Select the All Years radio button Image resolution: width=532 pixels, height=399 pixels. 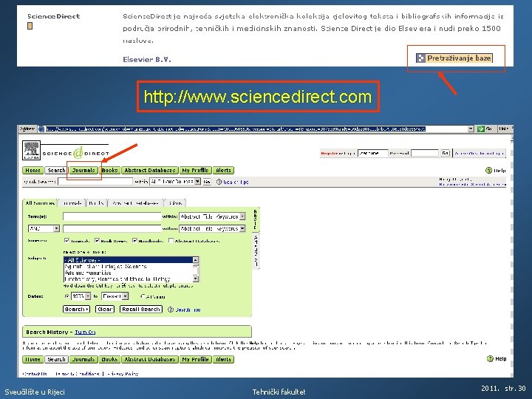coord(143,296)
